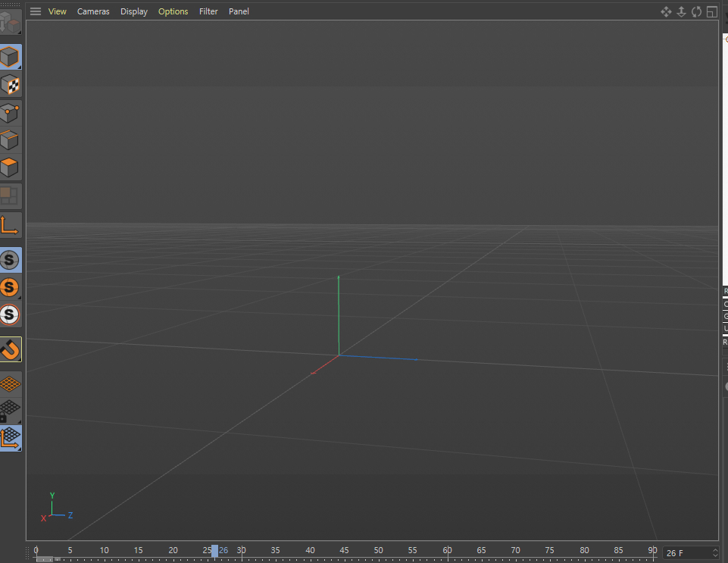Screen dimensions: 728x563
Task: Open the Display menu
Action: point(134,11)
